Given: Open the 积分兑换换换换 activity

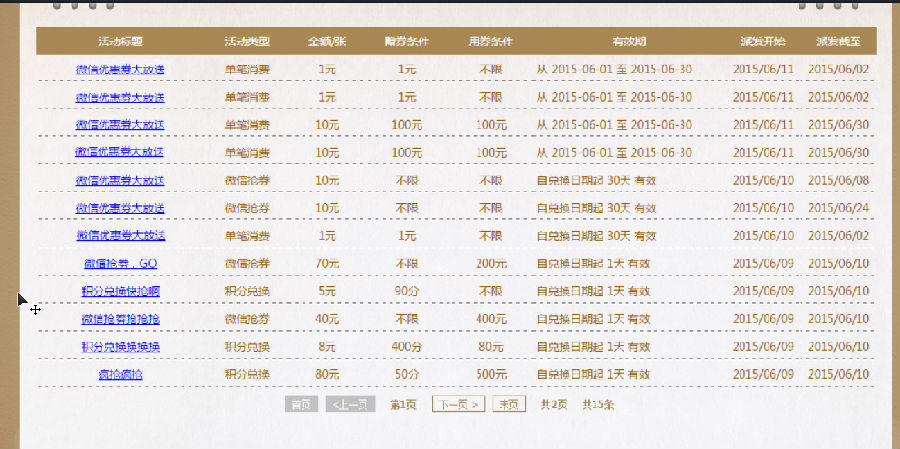Looking at the screenshot, I should 120,347.
